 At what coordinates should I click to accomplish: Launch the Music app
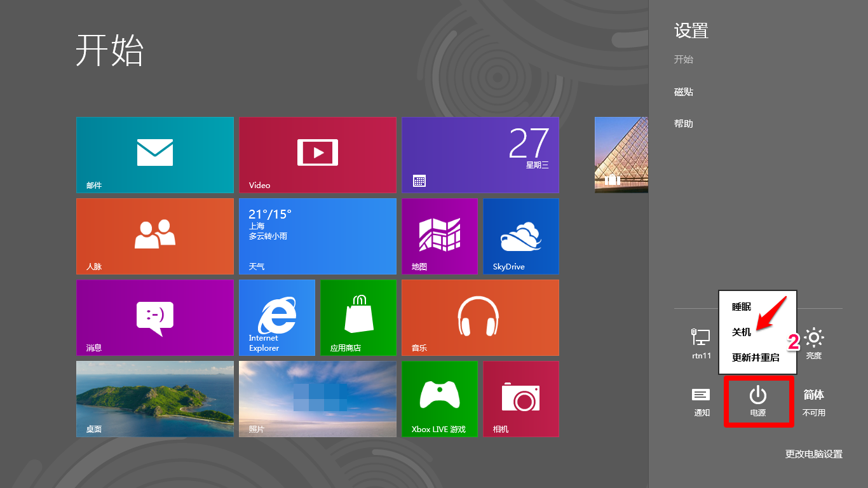coord(480,317)
